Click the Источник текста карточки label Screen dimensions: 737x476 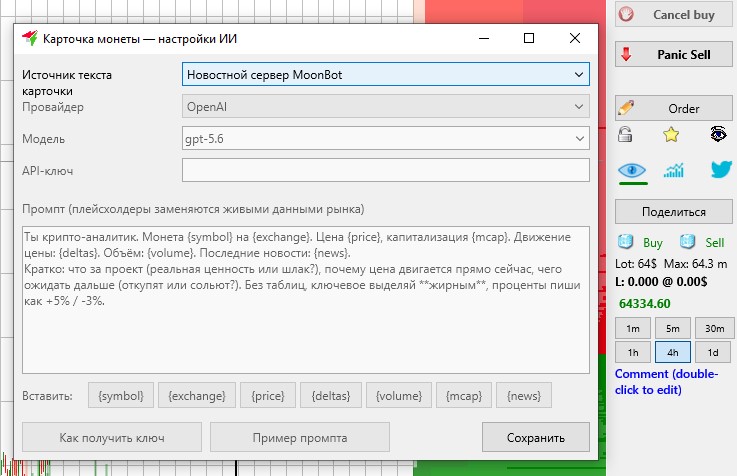[x=67, y=83]
